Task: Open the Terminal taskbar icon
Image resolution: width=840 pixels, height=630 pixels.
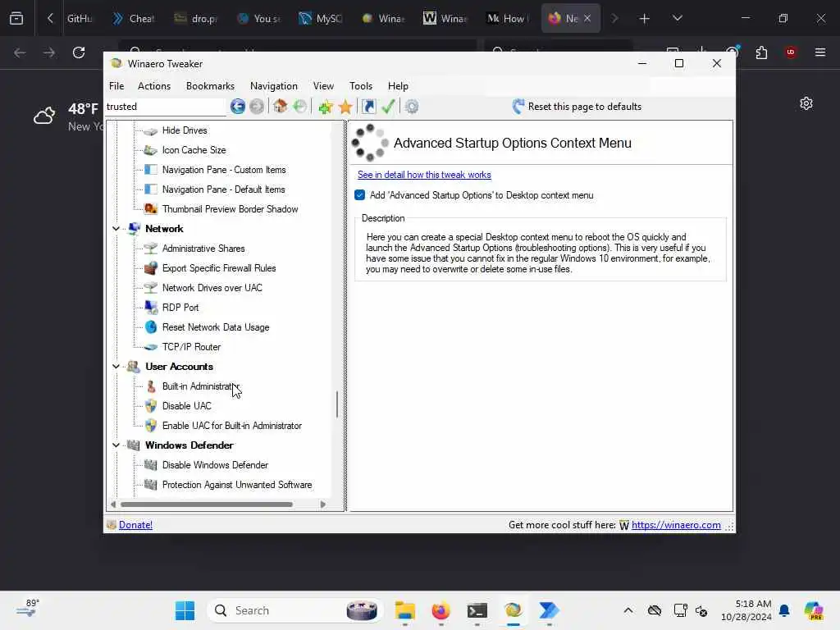Action: tap(477, 610)
